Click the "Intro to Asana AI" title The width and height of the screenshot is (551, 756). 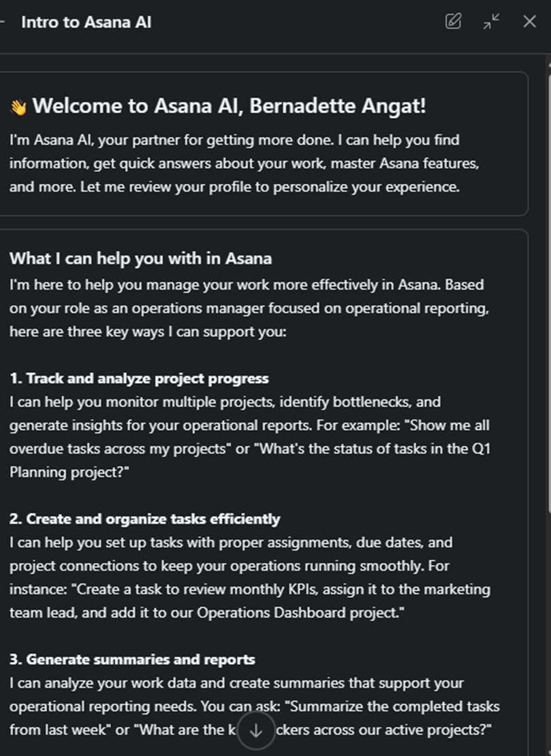[86, 22]
